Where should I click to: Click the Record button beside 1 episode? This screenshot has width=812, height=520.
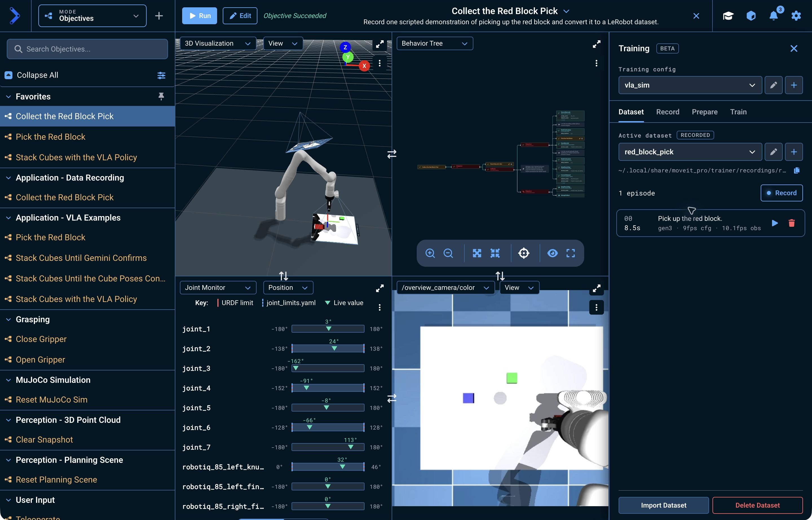781,193
